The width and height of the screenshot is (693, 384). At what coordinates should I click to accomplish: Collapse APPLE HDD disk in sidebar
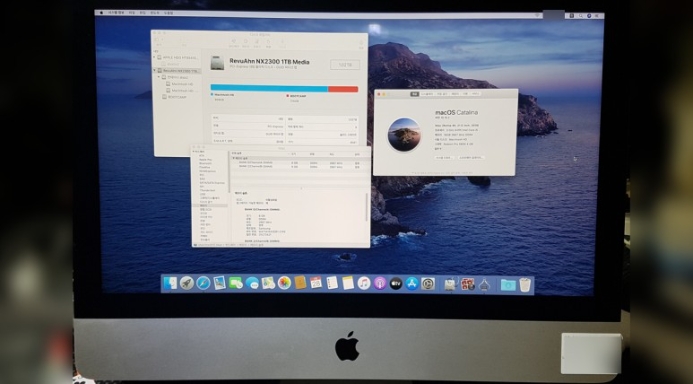[155, 57]
